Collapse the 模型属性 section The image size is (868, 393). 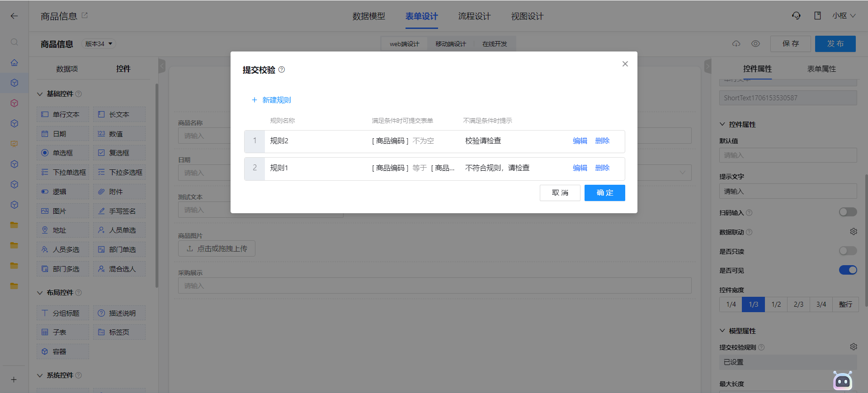tap(722, 331)
